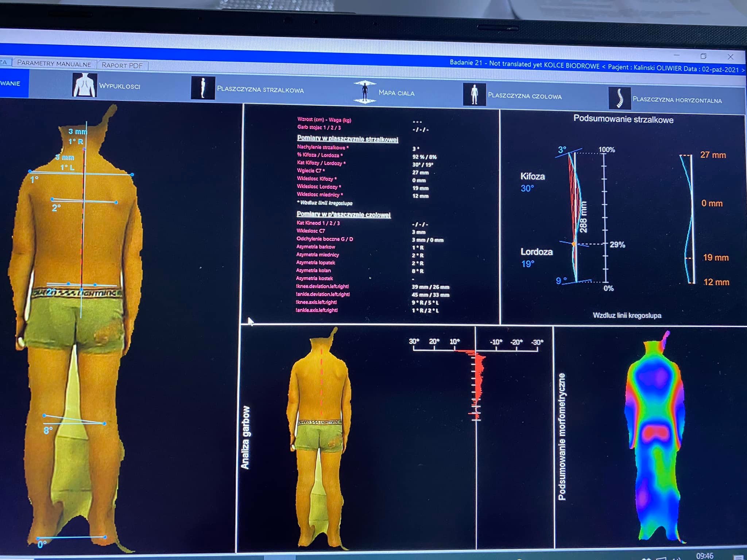Click the restore window button
747x560 pixels.
703,56
